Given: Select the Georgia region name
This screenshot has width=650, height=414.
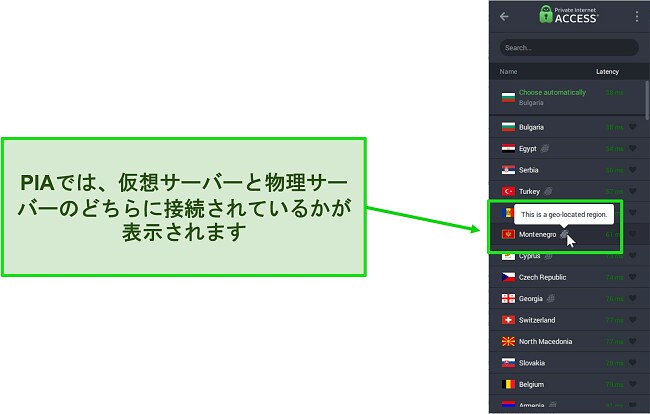Looking at the screenshot, I should point(531,299).
